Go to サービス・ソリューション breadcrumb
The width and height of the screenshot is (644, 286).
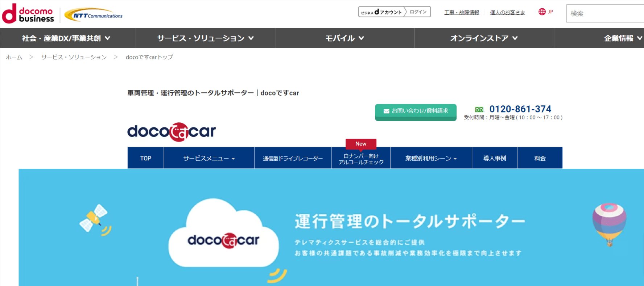pos(74,57)
